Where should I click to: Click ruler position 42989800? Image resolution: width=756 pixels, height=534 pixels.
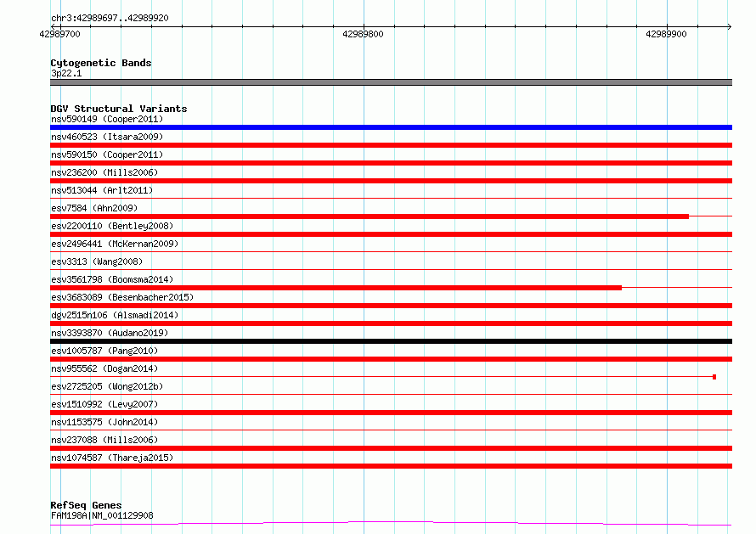363,34
